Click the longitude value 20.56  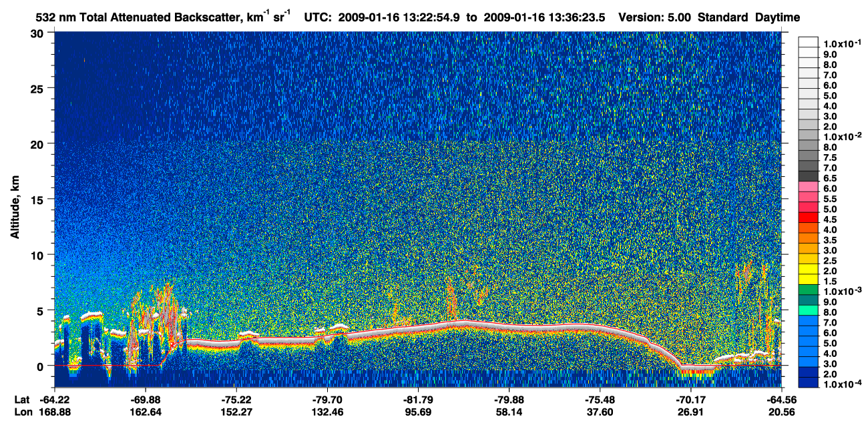pos(781,412)
